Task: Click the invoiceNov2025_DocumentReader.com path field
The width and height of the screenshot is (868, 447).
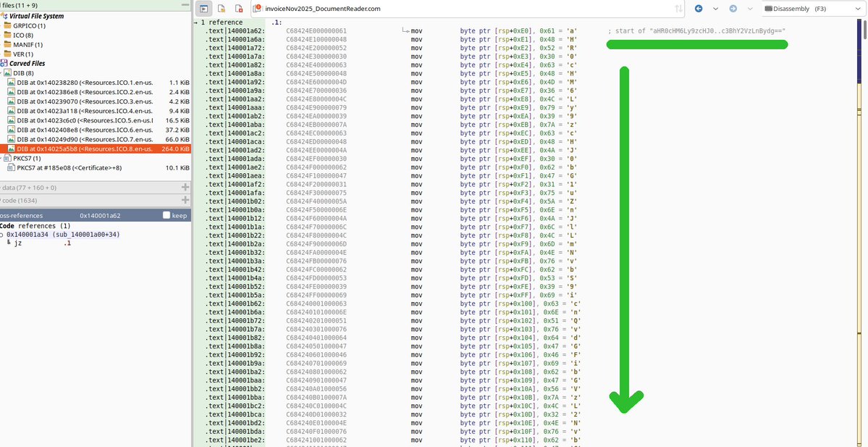Action: [468, 9]
